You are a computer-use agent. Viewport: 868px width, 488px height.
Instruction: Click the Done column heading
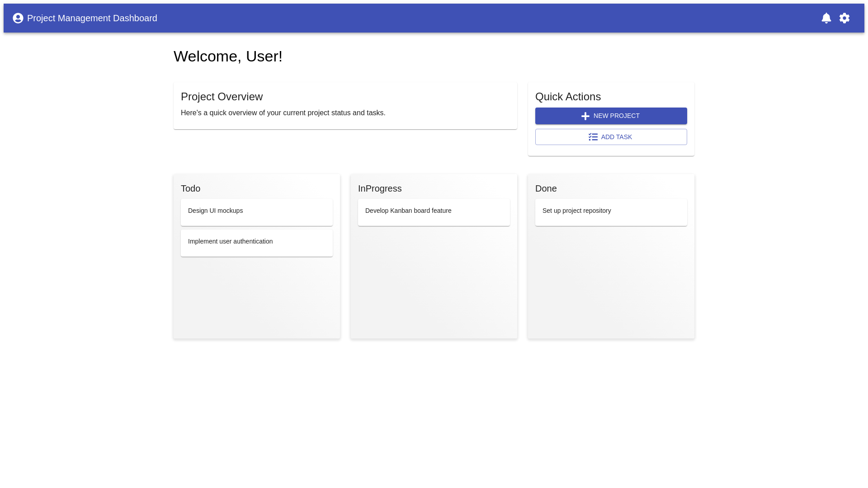click(546, 188)
